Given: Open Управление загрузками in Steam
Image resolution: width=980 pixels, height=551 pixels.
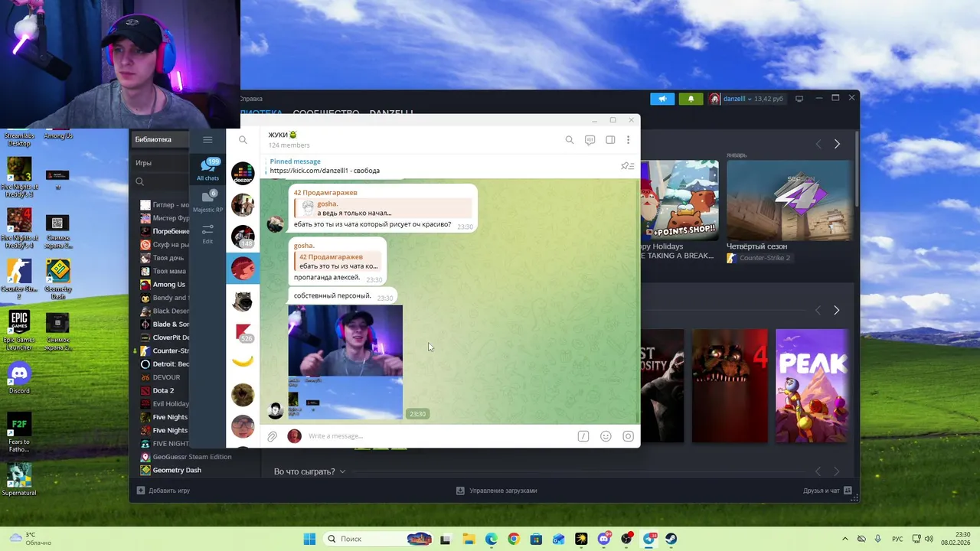Looking at the screenshot, I should (x=497, y=491).
